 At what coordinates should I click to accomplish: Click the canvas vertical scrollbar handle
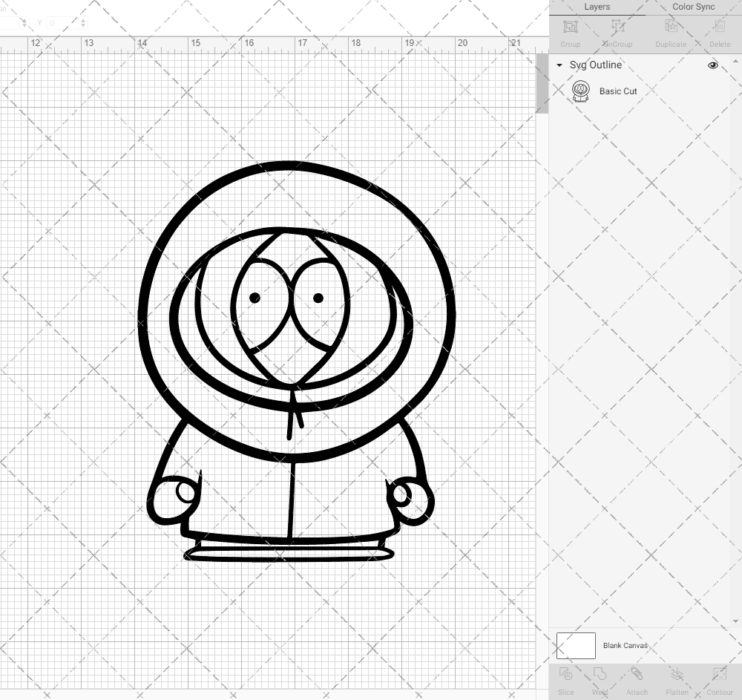pyautogui.click(x=542, y=83)
